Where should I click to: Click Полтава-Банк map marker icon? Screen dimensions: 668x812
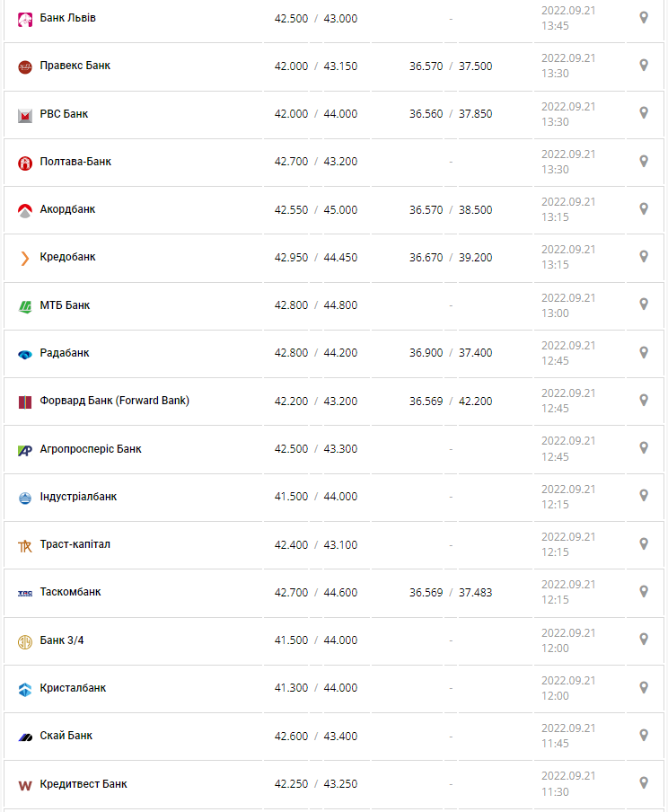tap(643, 161)
